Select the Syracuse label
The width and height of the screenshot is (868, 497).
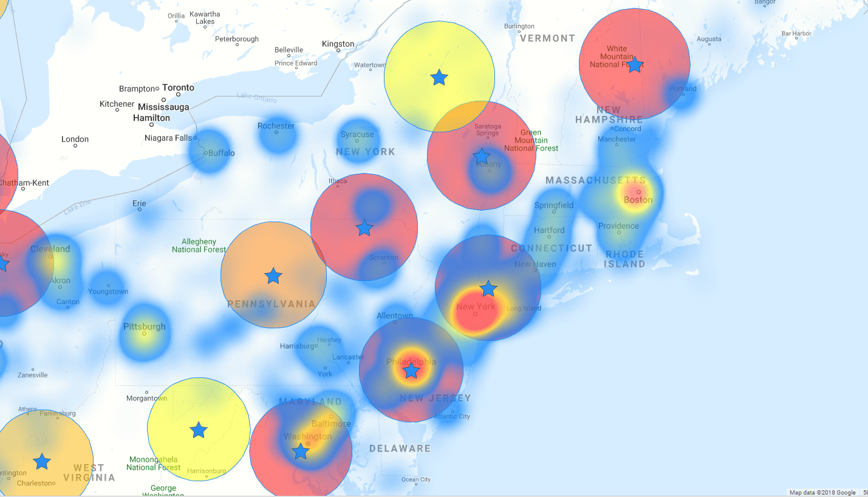point(357,134)
